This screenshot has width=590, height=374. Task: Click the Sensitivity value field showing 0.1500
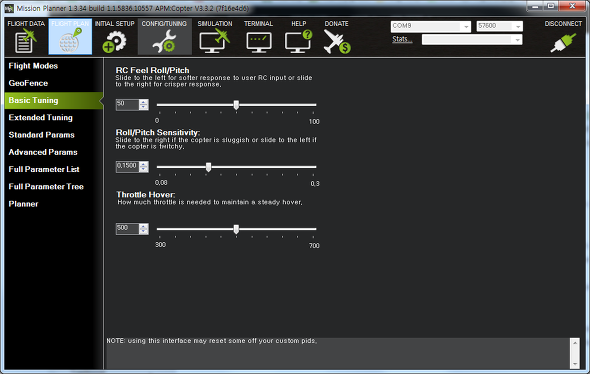coord(127,166)
